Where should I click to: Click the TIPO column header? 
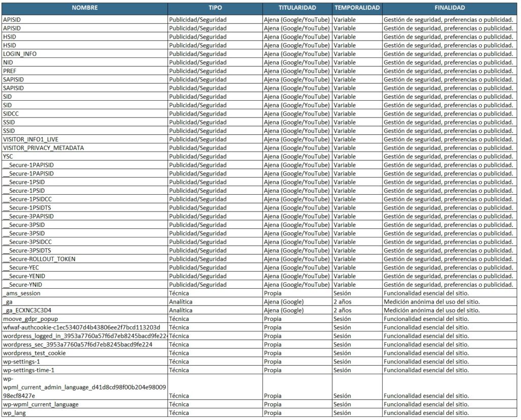point(215,8)
